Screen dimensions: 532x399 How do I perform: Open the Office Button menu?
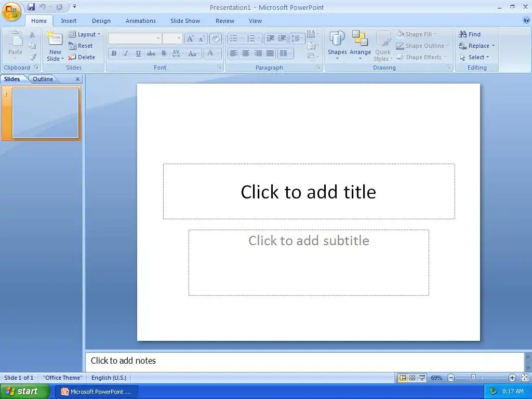coord(11,11)
